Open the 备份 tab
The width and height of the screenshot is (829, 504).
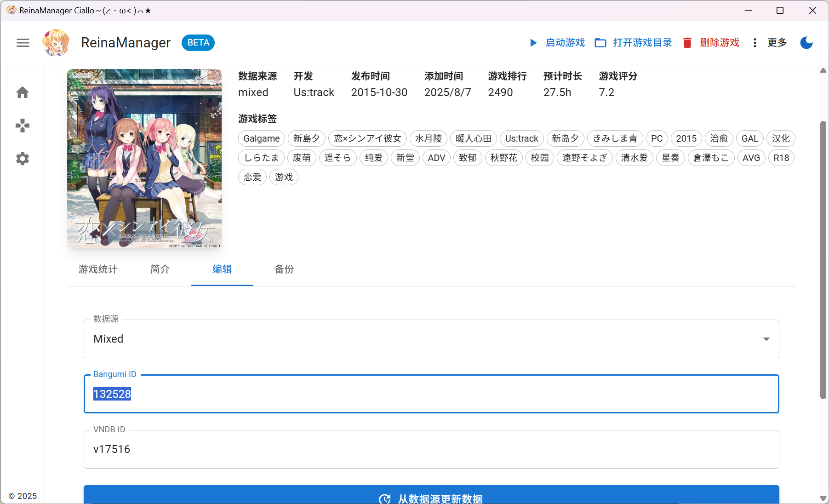click(x=284, y=270)
